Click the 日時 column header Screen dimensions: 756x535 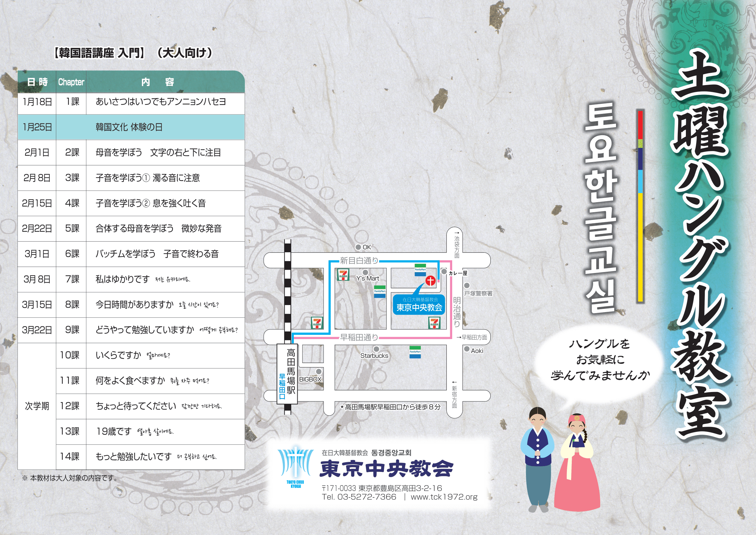pyautogui.click(x=37, y=82)
